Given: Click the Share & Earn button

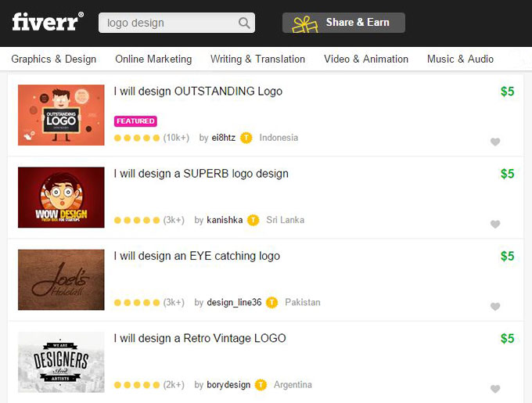Looking at the screenshot, I should click(343, 23).
